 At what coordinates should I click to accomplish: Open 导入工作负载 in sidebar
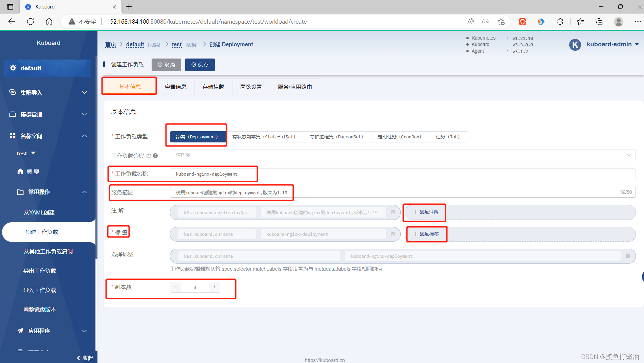(40, 290)
